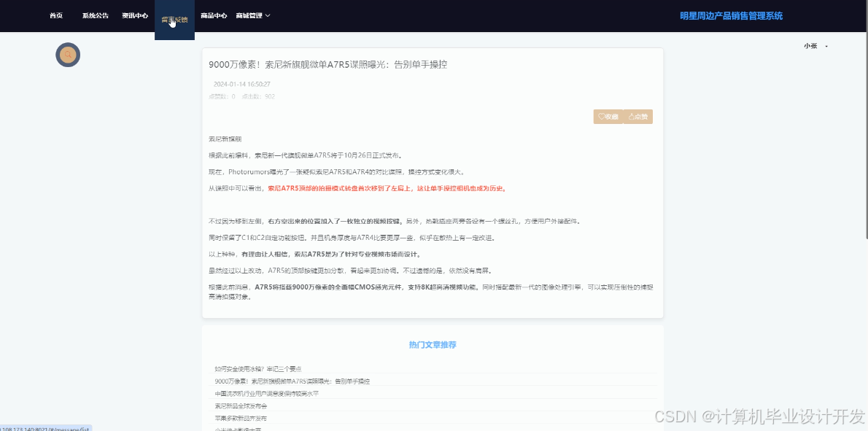Viewport: 868px width, 431px height.
Task: Click the red highlighted 索尼A7R5顶部 sentence
Action: click(x=387, y=188)
